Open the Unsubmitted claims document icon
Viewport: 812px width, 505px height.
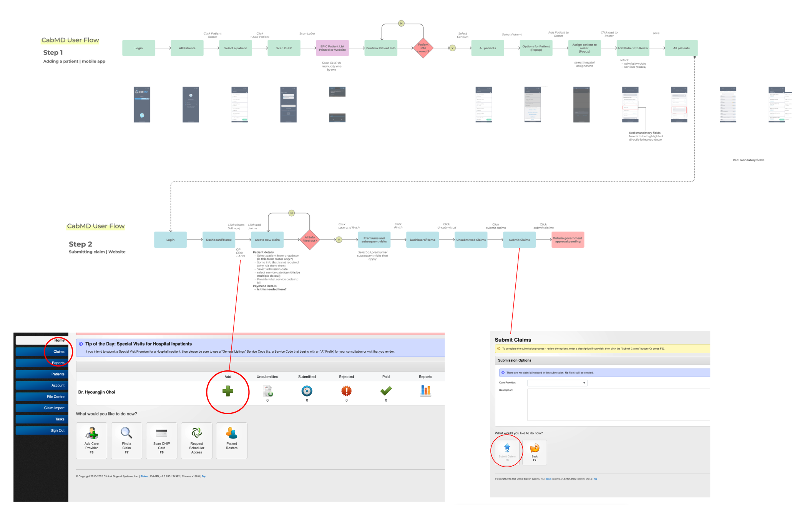pyautogui.click(x=267, y=391)
